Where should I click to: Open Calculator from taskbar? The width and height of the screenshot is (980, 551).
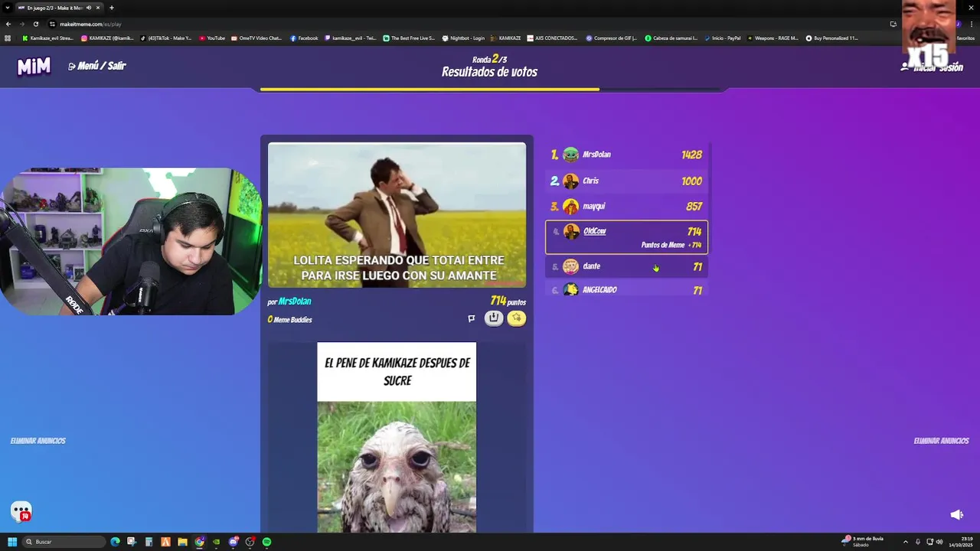149,542
